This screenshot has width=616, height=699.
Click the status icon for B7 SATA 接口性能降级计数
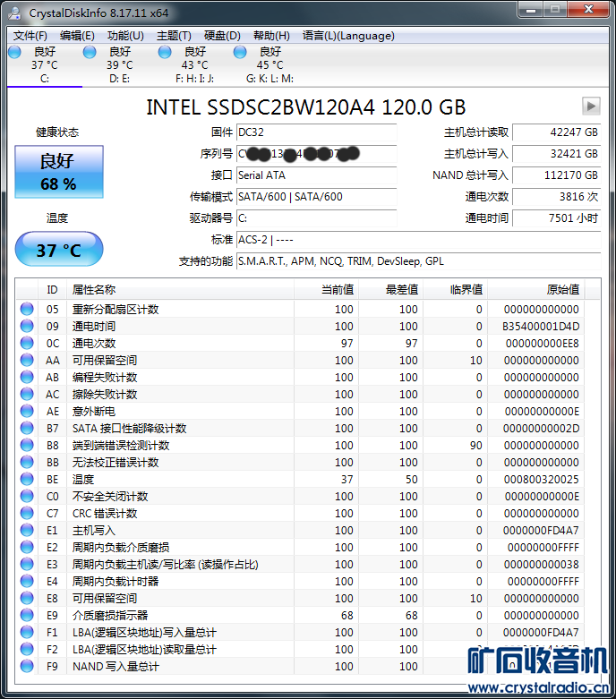click(x=27, y=428)
